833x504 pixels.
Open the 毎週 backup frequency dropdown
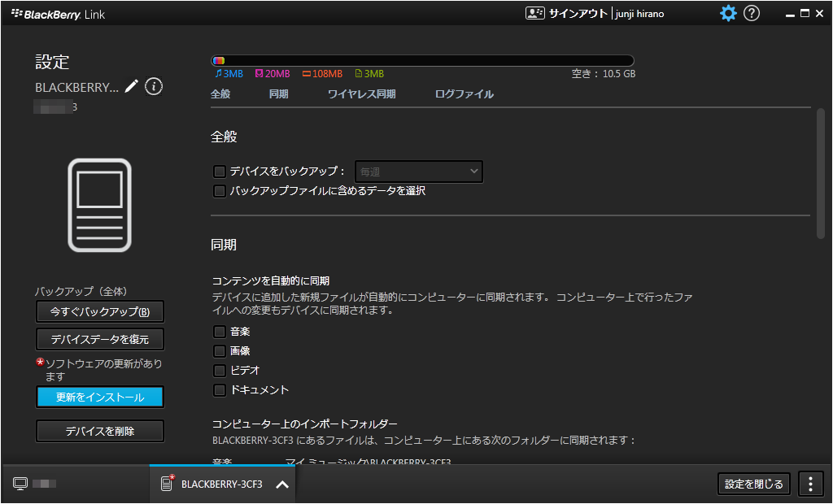click(419, 172)
